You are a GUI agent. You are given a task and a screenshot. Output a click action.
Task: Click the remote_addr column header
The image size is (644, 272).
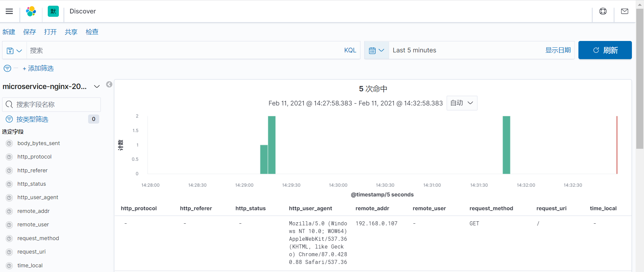point(372,209)
